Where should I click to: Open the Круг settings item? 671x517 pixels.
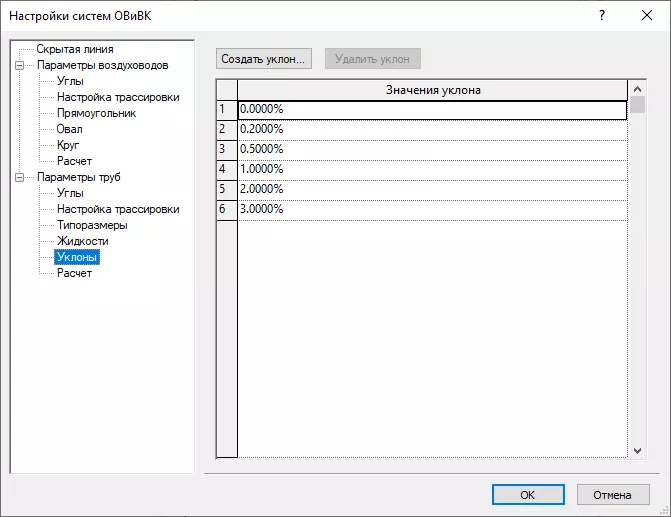[68, 145]
